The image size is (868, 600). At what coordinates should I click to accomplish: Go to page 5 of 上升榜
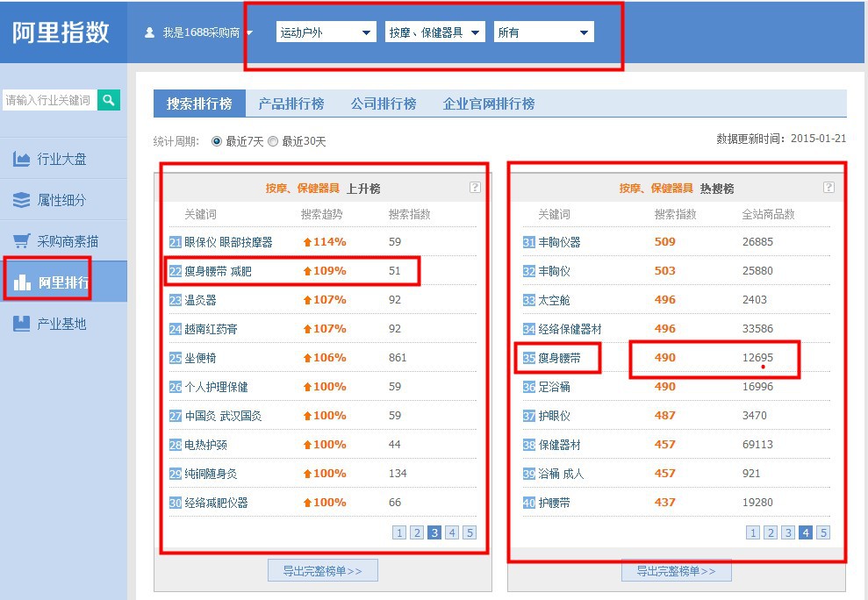(x=470, y=532)
